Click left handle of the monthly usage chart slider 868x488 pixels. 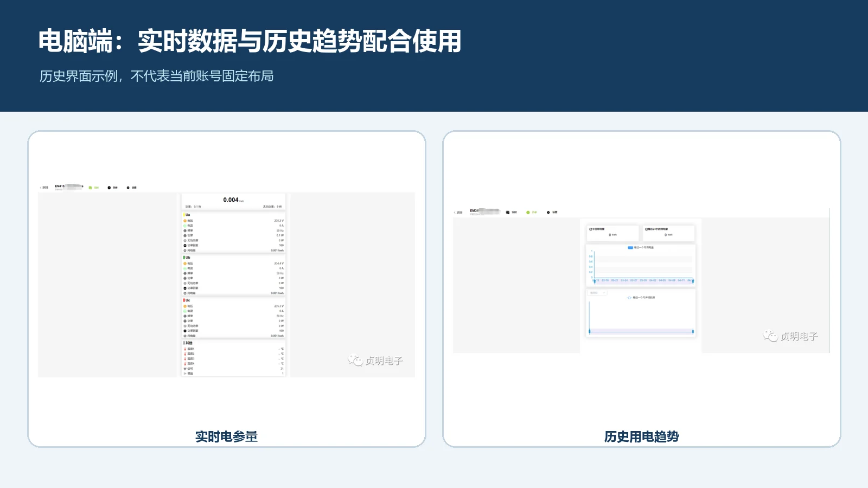[594, 281]
